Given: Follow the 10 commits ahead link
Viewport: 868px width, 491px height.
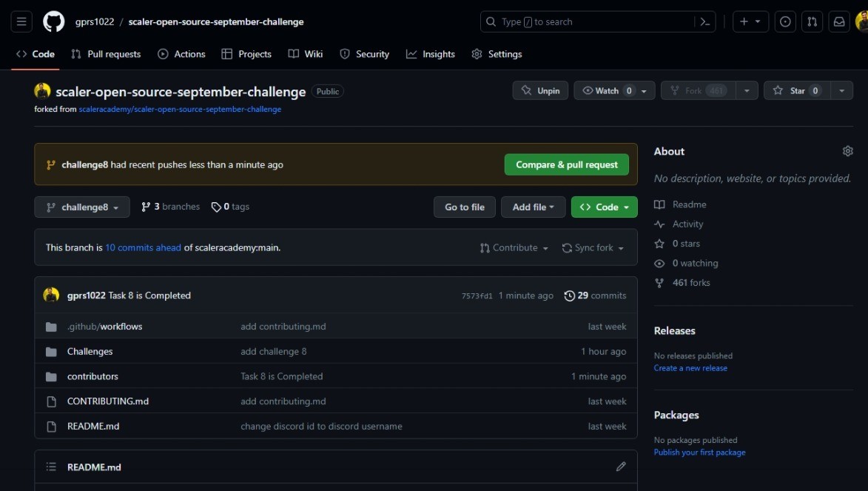Looking at the screenshot, I should click(142, 247).
